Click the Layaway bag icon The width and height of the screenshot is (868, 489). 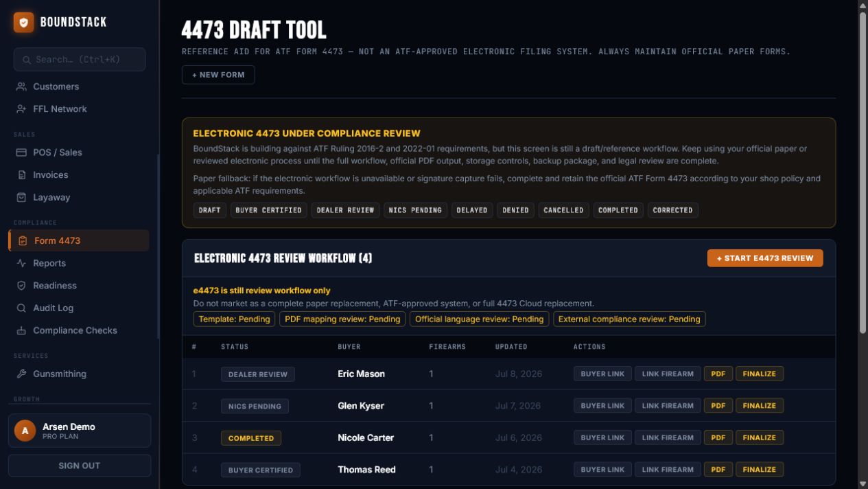click(21, 197)
